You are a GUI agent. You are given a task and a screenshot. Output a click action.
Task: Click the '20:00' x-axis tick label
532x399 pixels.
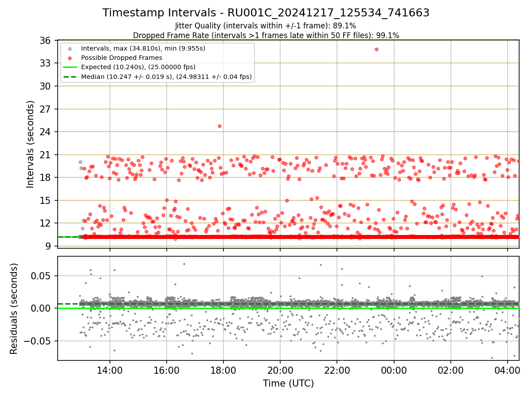(x=280, y=370)
